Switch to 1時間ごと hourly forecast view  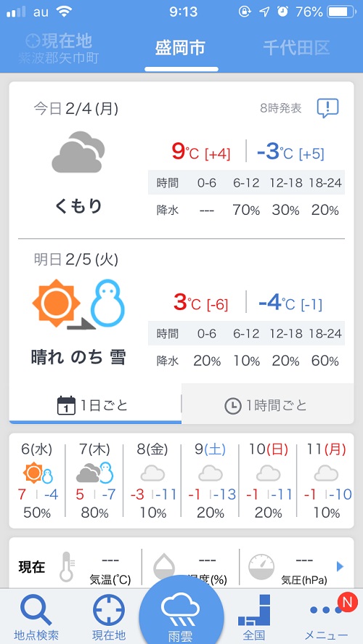[x=267, y=406]
